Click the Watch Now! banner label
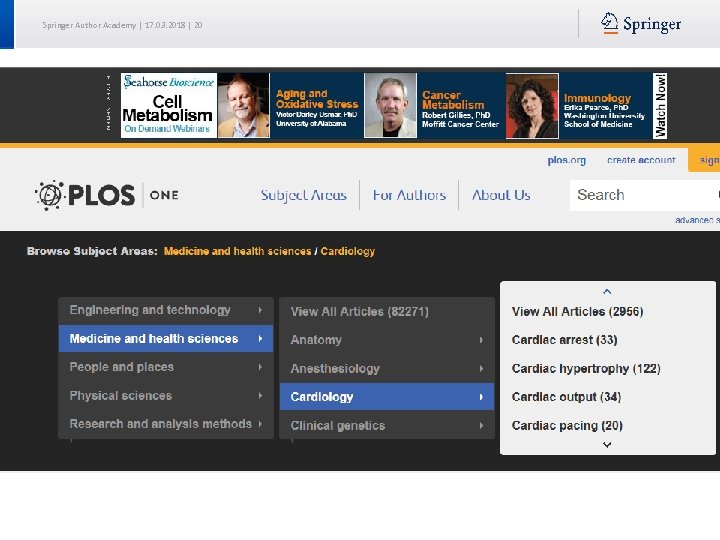720x540 pixels. [660, 106]
